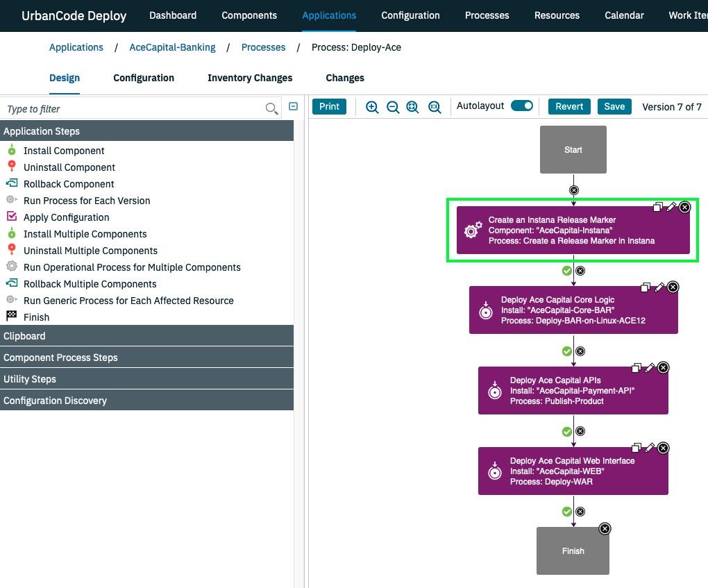
Task: Click the zoom in magnifier icon
Action: pos(372,107)
